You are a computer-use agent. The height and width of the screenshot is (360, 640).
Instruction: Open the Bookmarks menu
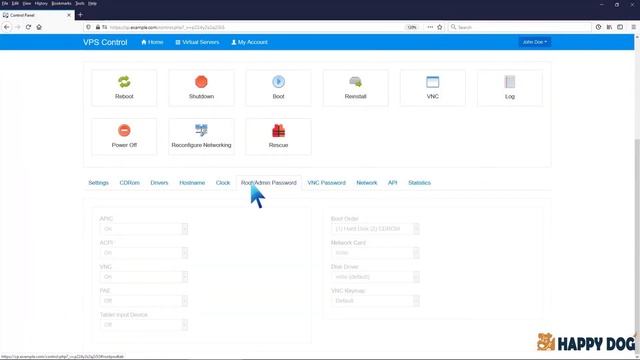62,3
